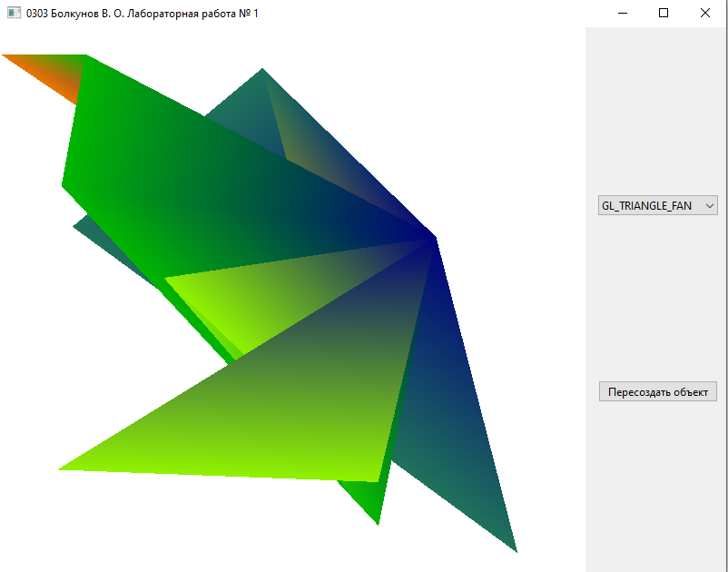This screenshot has width=728, height=572.
Task: Click the Пересоздать объект button
Action: point(657,391)
